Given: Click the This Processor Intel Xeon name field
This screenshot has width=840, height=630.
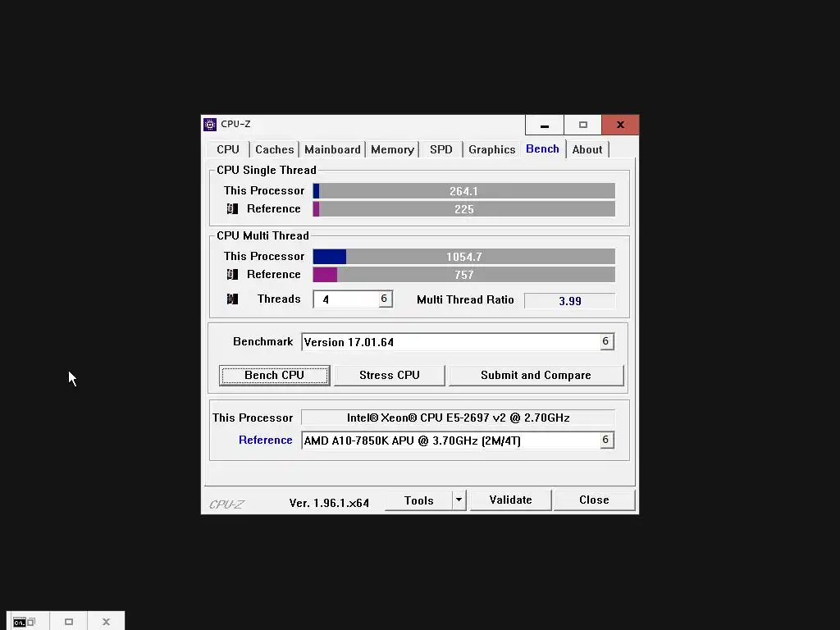Looking at the screenshot, I should pyautogui.click(x=458, y=418).
